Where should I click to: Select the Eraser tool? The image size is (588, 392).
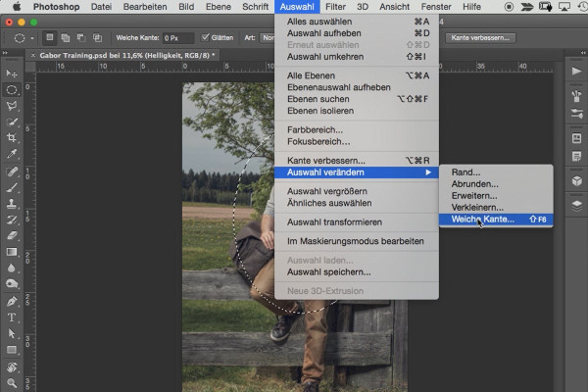(12, 235)
